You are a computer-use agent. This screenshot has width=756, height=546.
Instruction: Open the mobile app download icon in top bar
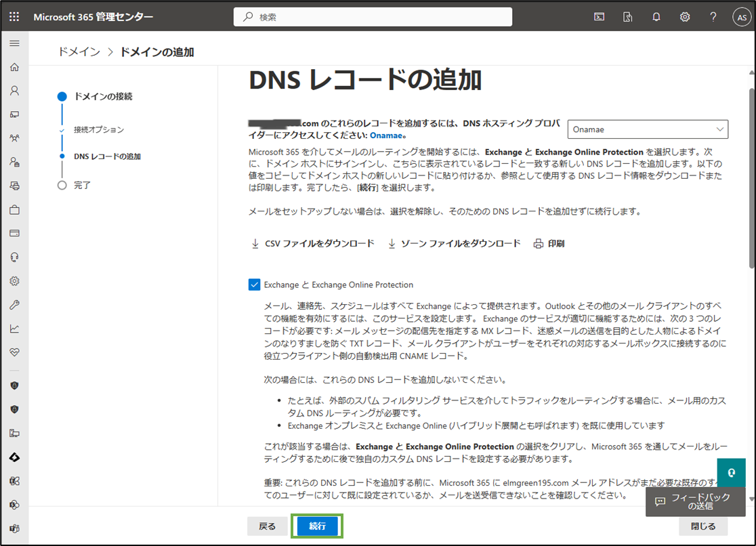point(628,17)
